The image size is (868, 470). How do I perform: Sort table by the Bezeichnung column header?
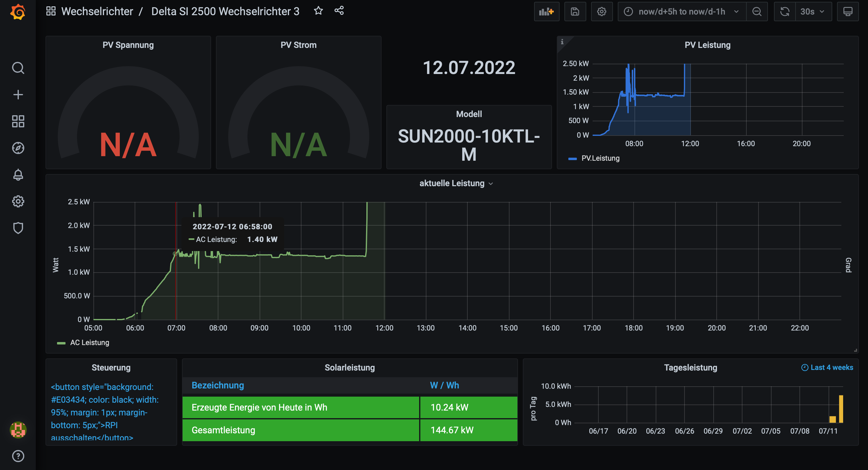point(218,385)
